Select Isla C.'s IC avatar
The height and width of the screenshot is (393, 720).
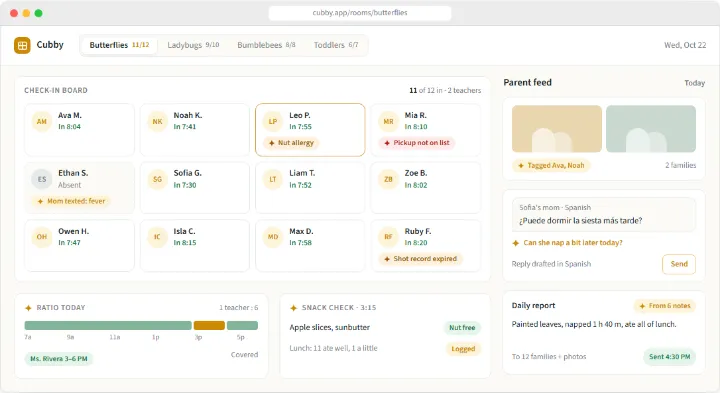[x=158, y=237]
